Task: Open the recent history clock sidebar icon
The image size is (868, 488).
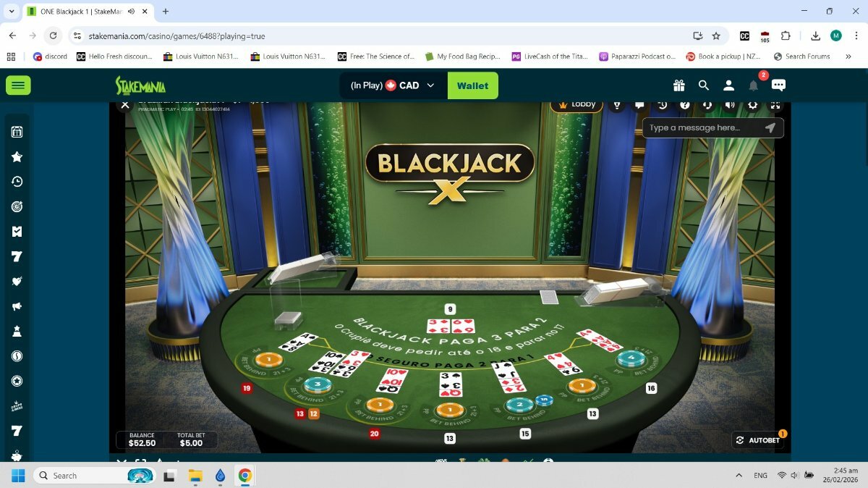Action: tap(17, 182)
